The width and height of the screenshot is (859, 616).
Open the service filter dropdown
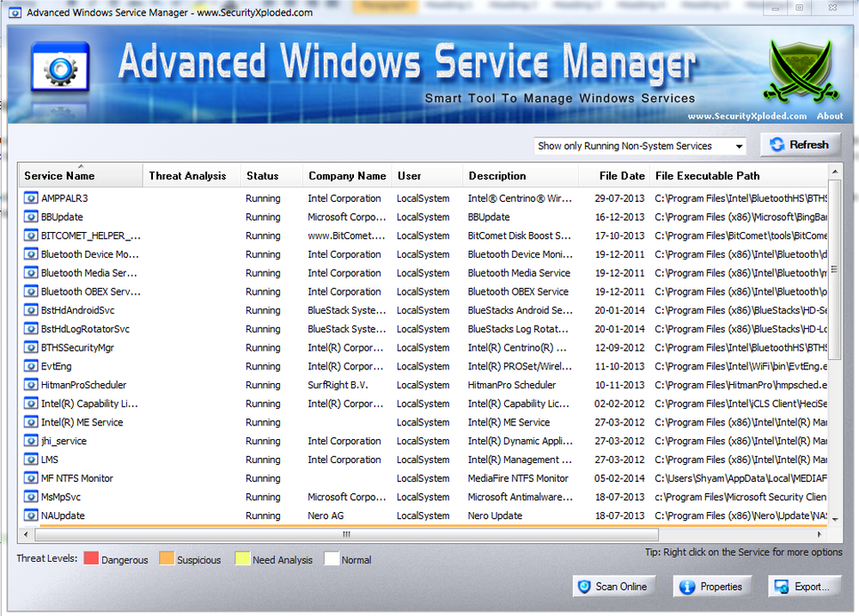[x=640, y=146]
